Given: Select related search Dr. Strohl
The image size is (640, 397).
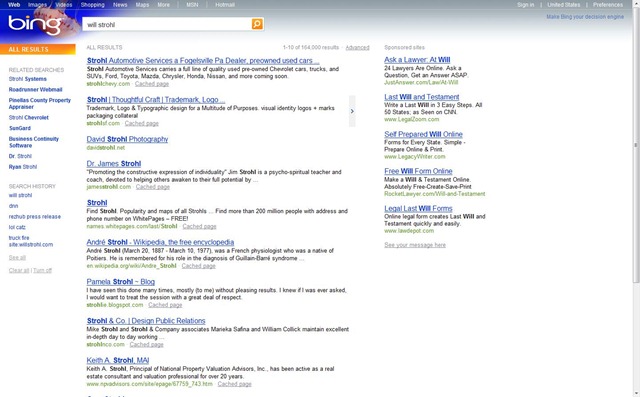Looking at the screenshot, I should 20,156.
